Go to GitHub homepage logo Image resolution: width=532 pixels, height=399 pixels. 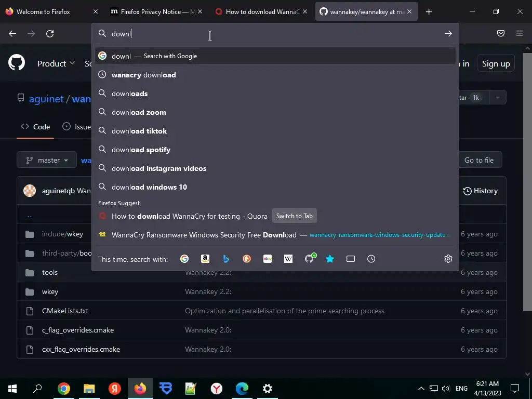[17, 62]
